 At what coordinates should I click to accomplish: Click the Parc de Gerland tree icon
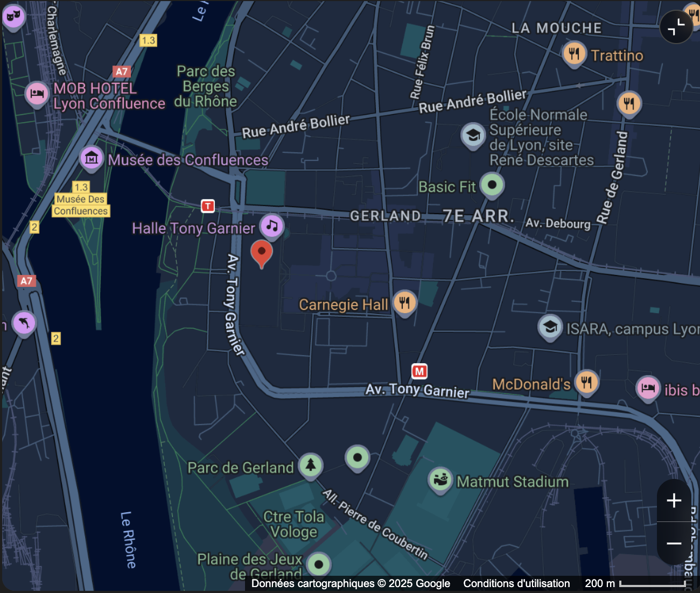311,464
